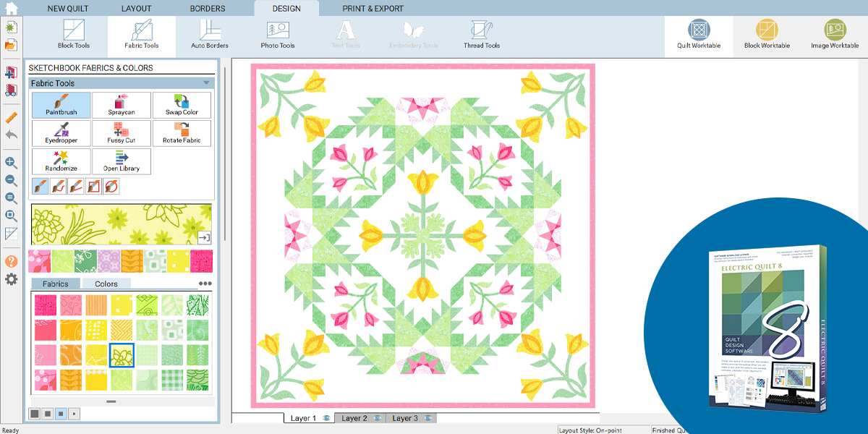The width and height of the screenshot is (868, 434).
Task: Open a project with folder icon
Action: pos(11,46)
